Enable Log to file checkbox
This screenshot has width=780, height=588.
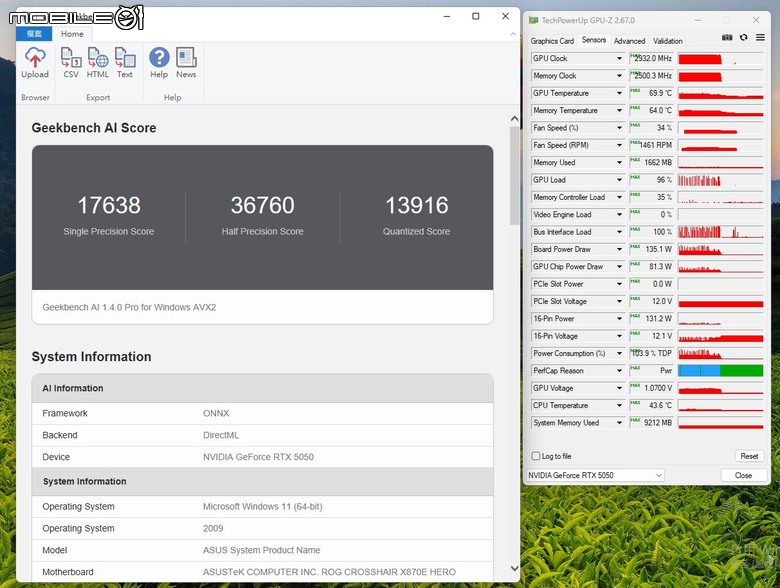click(x=536, y=456)
